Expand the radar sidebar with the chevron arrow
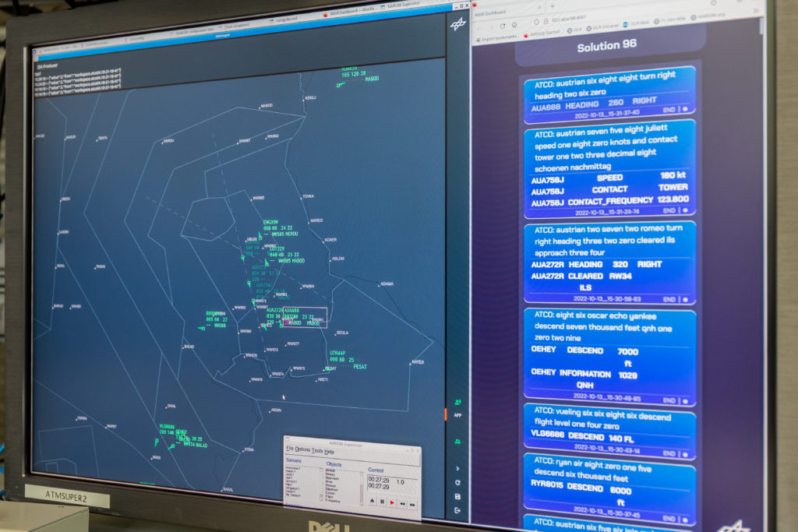 pos(457,468)
